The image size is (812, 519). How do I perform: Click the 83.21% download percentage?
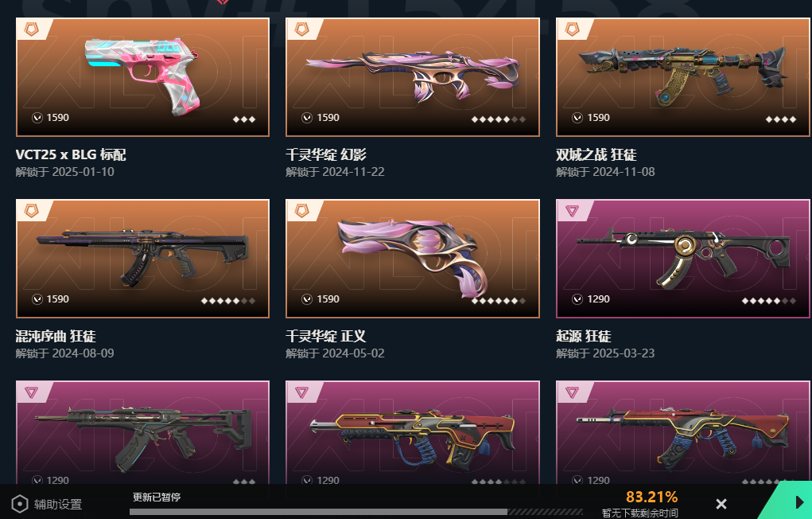(x=651, y=497)
